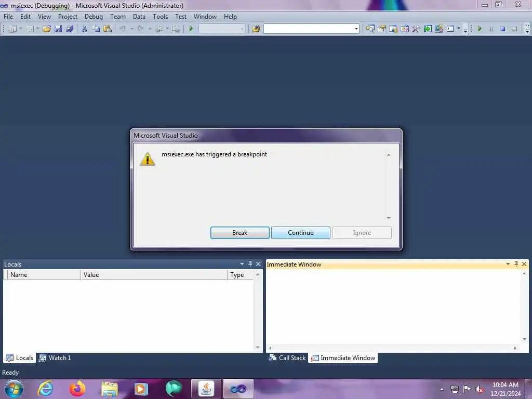The height and width of the screenshot is (399, 532).
Task: Open Team Explorer from the toolbar
Action: point(393,29)
